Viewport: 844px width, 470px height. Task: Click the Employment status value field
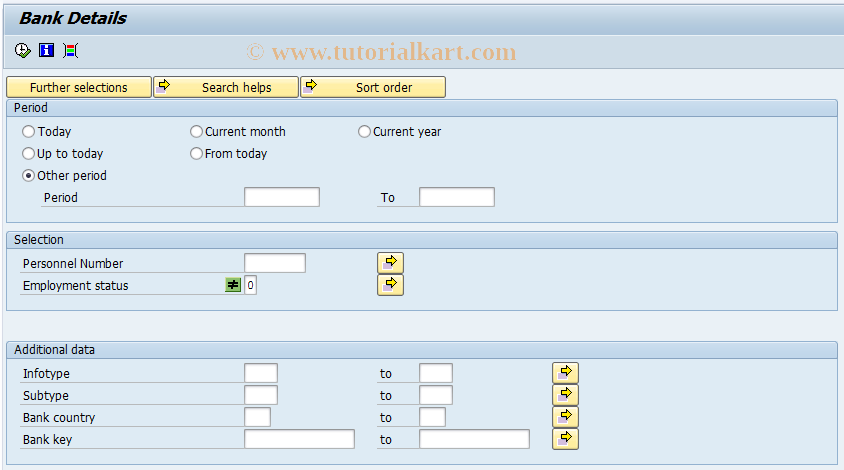[x=250, y=285]
